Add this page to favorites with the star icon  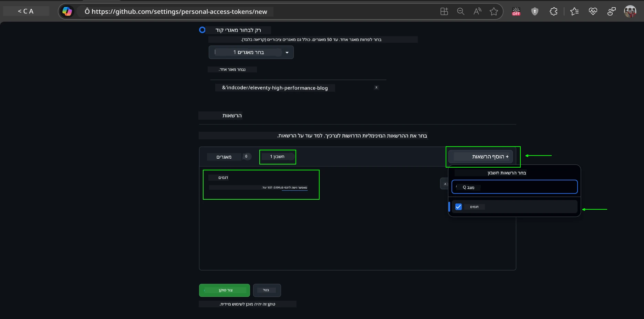(494, 11)
